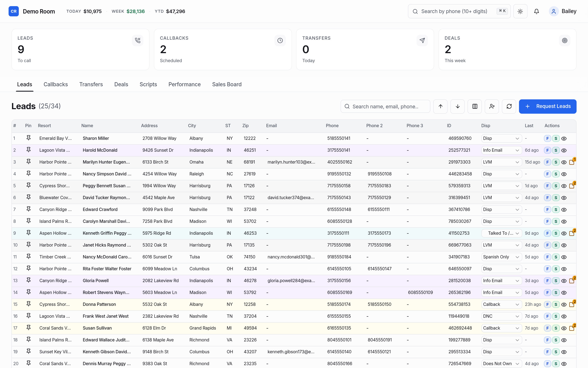Viewport: 588px width, 368px height.
Task: Sort leads descending with down arrow
Action: point(458,106)
